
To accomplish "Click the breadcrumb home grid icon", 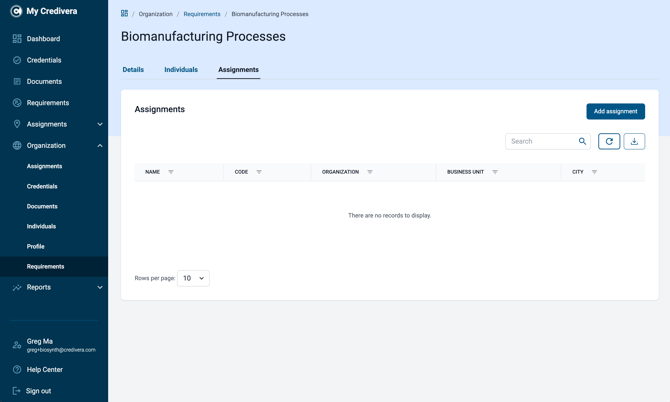I will (124, 14).
